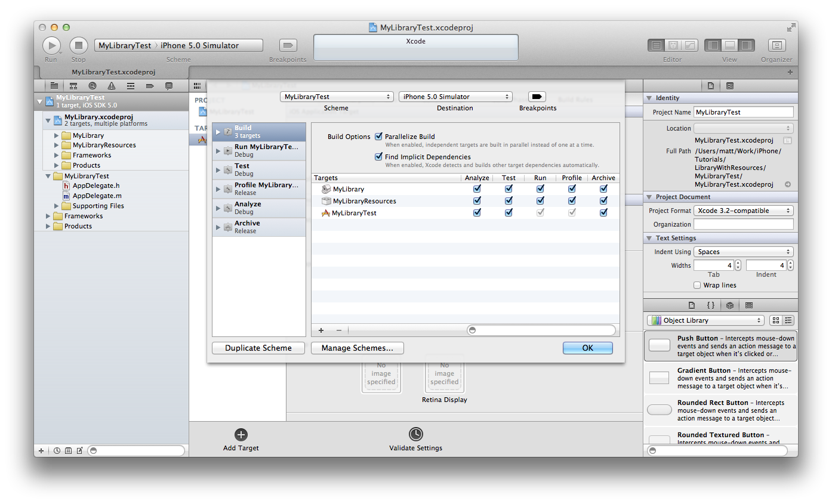
Task: Click the Run button in toolbar
Action: [51, 45]
